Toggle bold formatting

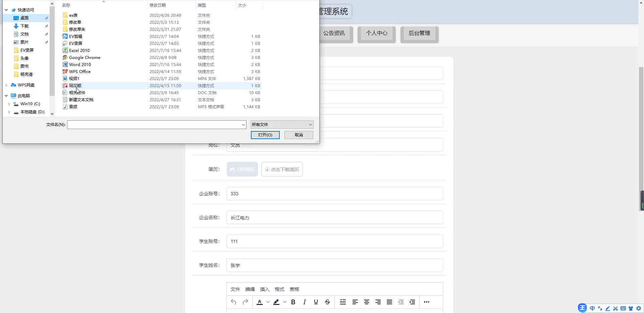[293, 302]
